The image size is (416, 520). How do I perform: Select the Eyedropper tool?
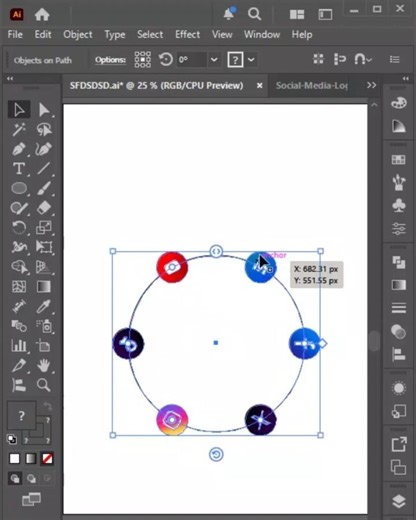point(44,306)
